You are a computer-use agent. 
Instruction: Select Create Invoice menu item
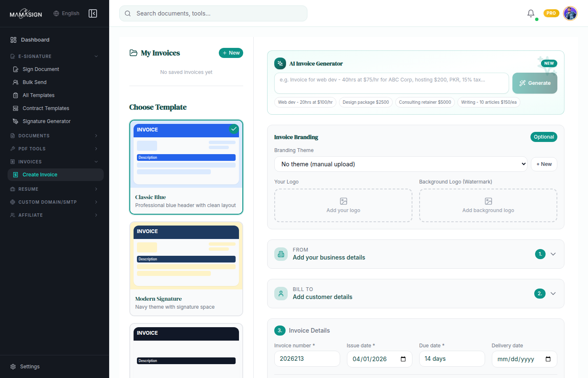pyautogui.click(x=55, y=175)
